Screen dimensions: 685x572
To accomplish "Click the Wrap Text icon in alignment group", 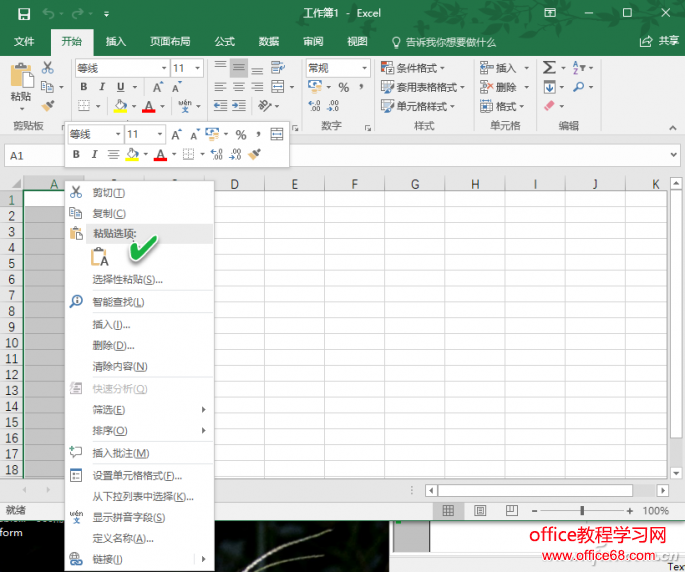I will coord(278,68).
